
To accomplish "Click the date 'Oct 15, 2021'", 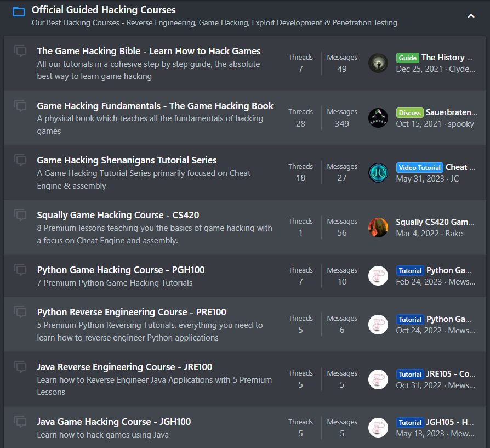I will pos(418,124).
